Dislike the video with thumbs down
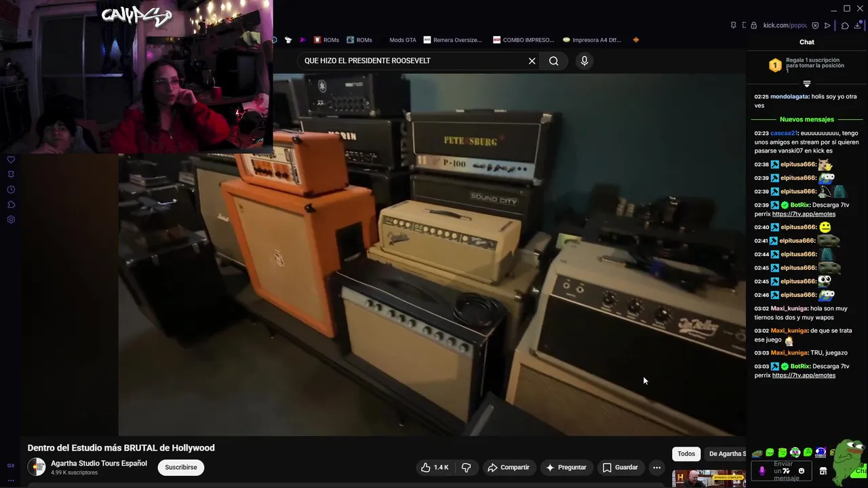Viewport: 868px width, 488px height. pyautogui.click(x=466, y=468)
